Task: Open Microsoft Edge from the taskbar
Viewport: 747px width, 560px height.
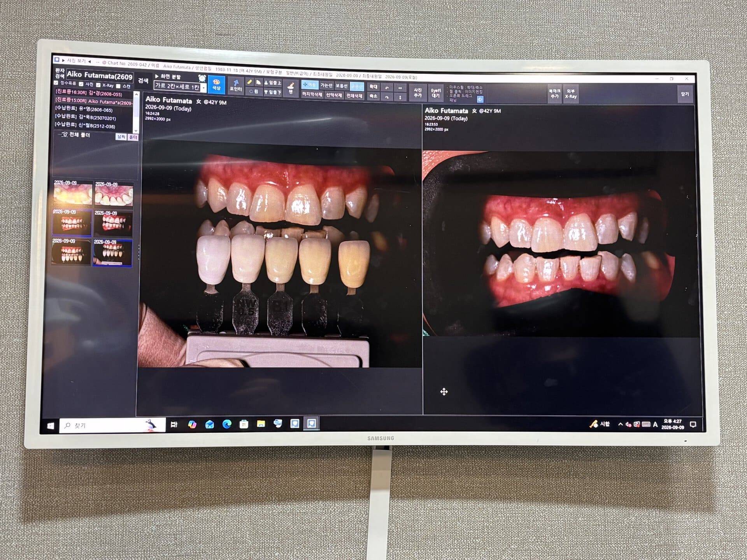Action: (227, 424)
